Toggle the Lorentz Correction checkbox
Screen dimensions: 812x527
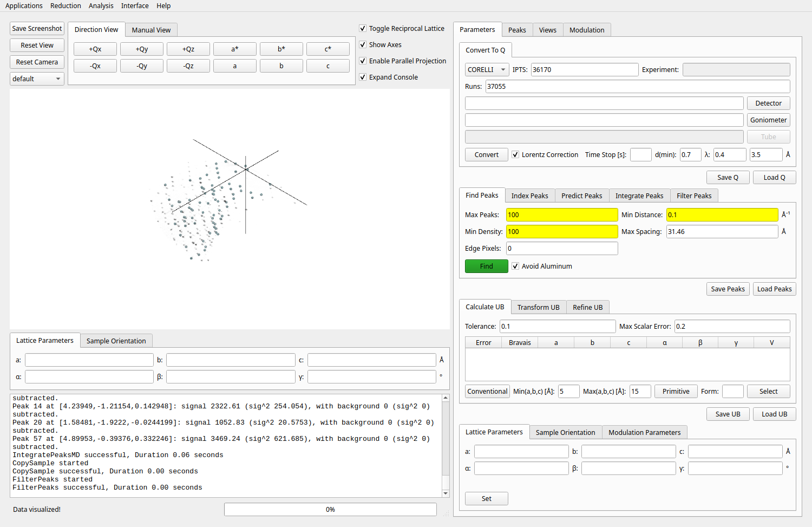point(515,154)
